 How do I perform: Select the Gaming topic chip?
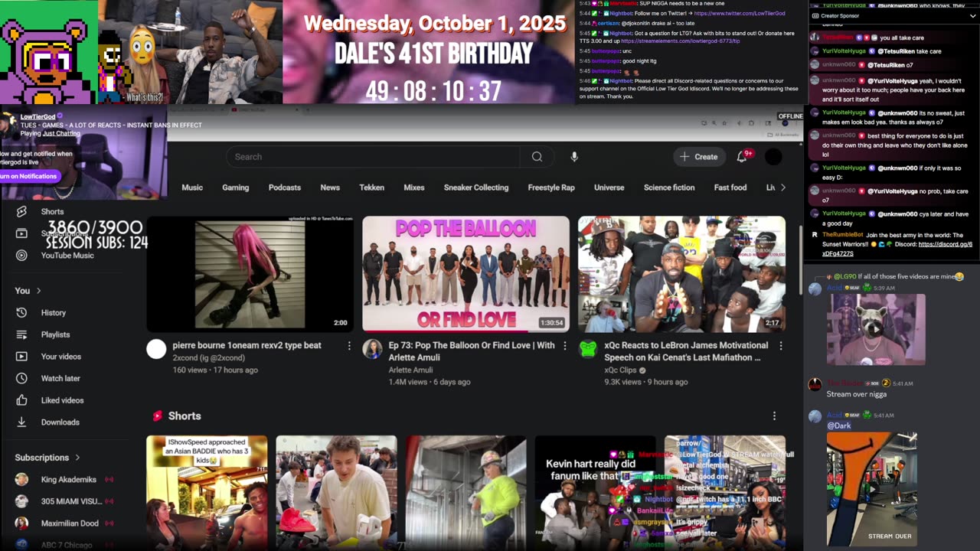pyautogui.click(x=236, y=187)
